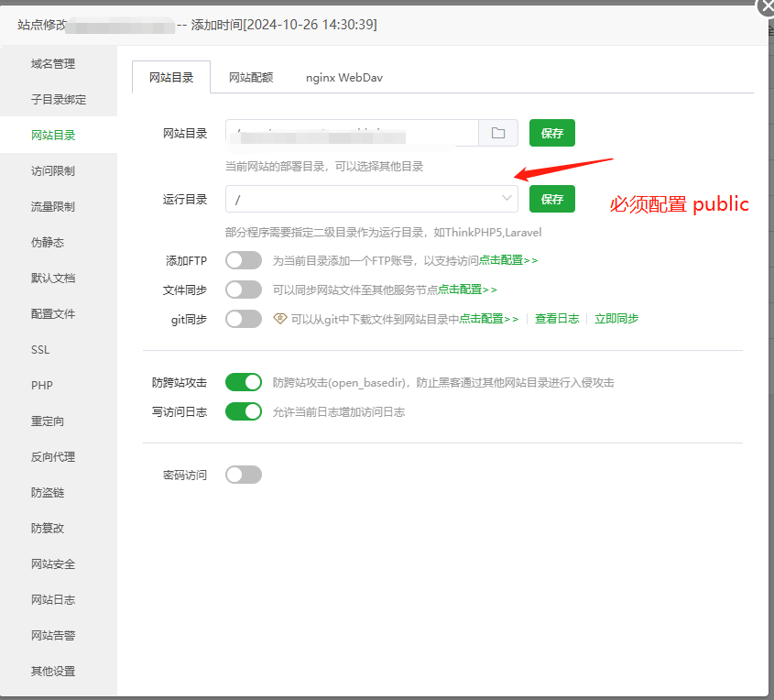Disable 写访问日志 switch
The image size is (774, 700).
pos(244,411)
